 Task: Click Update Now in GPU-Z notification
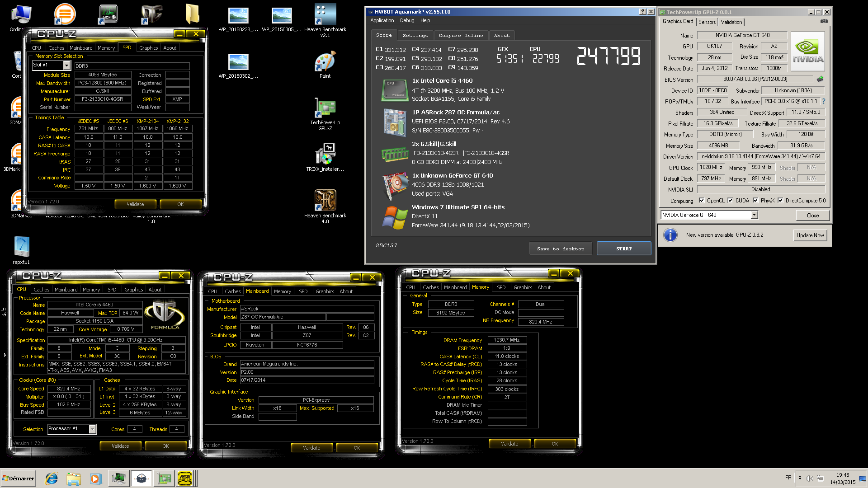point(810,235)
